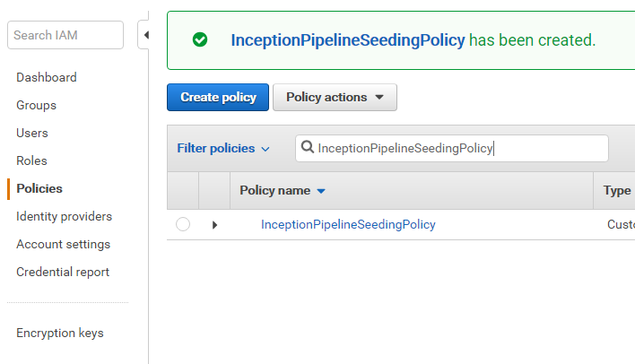Select the InceptionPipelineSeedingPolicy radio button
The width and height of the screenshot is (635, 364).
pos(183,224)
